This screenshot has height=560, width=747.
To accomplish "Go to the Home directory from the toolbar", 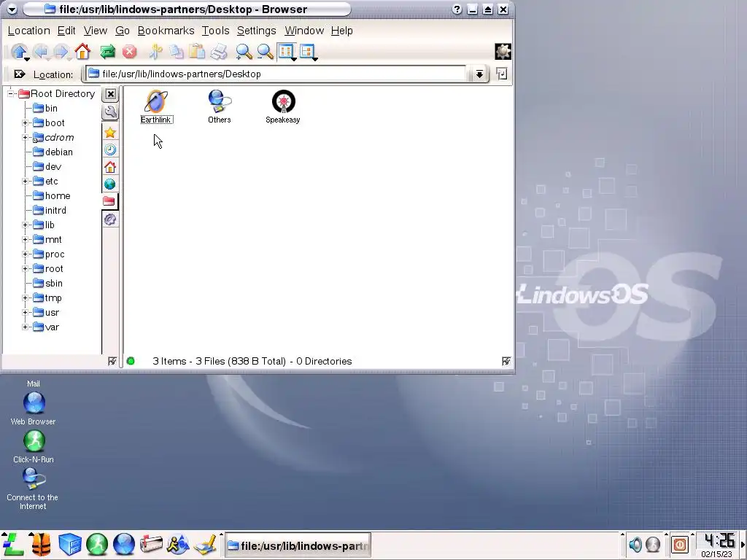I will tap(82, 52).
